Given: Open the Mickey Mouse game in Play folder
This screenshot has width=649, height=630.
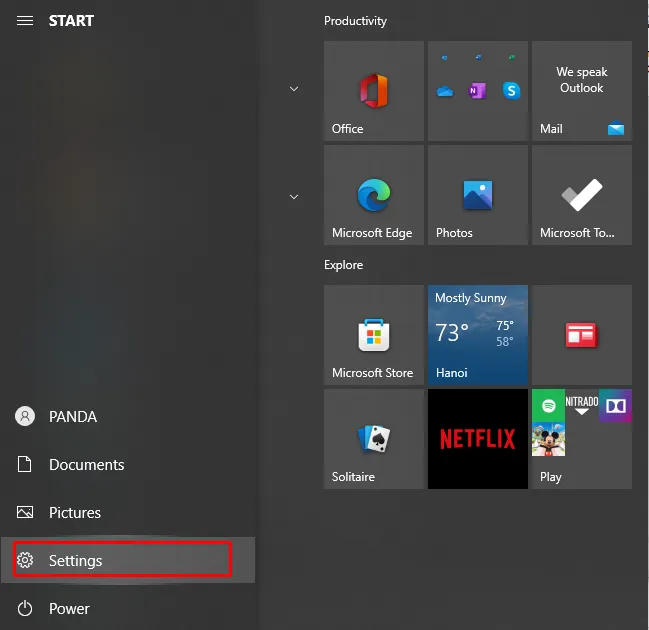Looking at the screenshot, I should coord(548,439).
